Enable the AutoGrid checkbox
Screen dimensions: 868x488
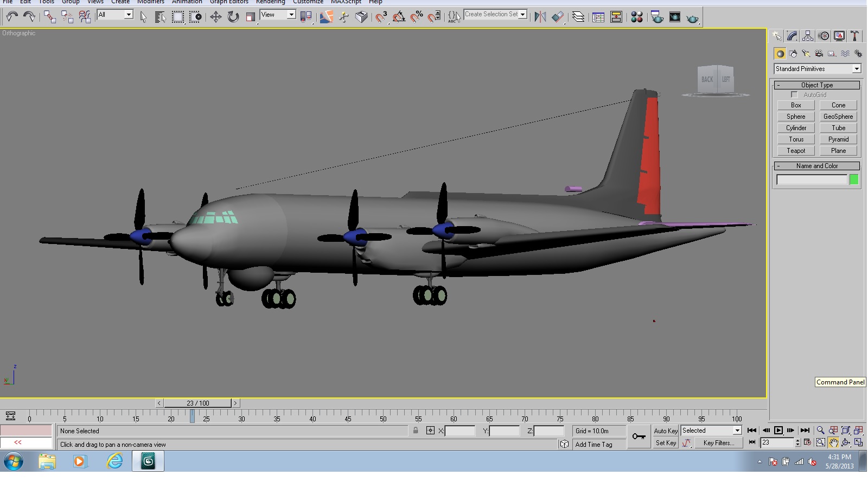(x=794, y=95)
